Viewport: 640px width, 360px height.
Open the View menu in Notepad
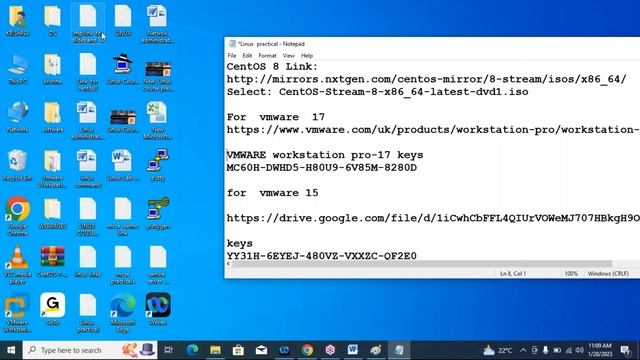[x=289, y=56]
